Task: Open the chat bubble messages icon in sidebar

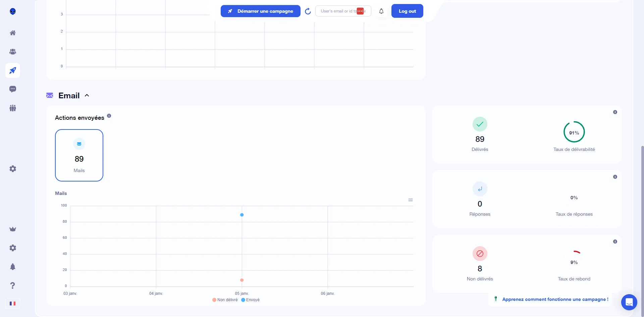Action: click(13, 89)
